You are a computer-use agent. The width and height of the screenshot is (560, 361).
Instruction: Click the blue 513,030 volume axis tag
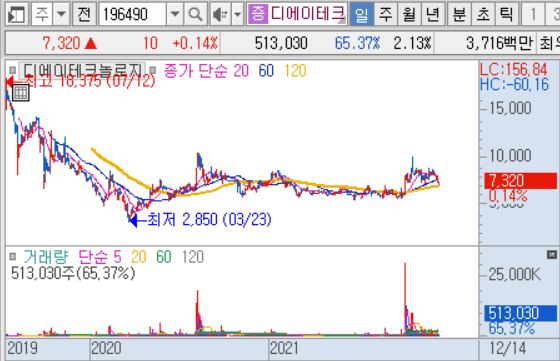click(x=520, y=313)
